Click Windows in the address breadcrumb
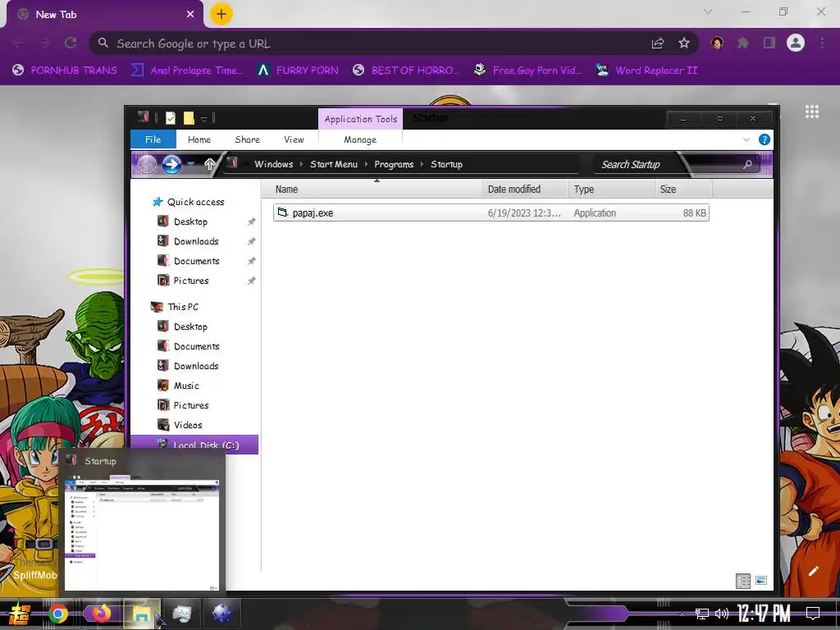The height and width of the screenshot is (630, 840). coord(274,164)
